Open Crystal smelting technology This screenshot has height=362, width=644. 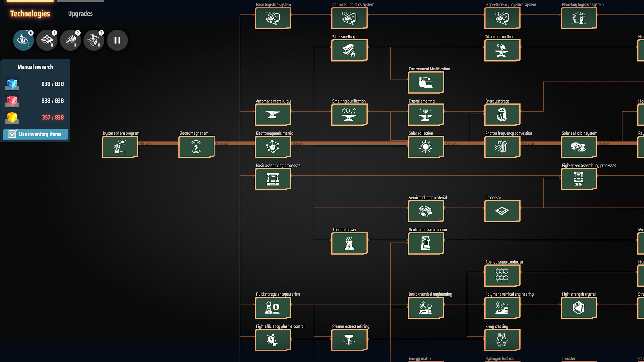[426, 115]
